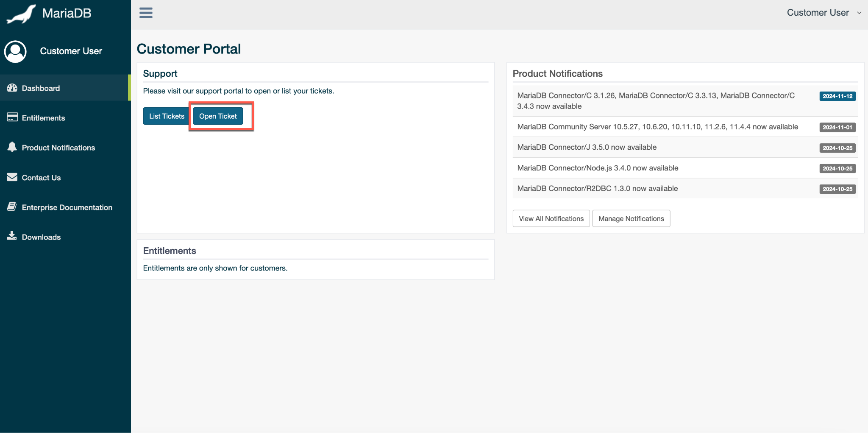This screenshot has width=868, height=433.
Task: Click the Product Notifications bell icon
Action: (12, 147)
